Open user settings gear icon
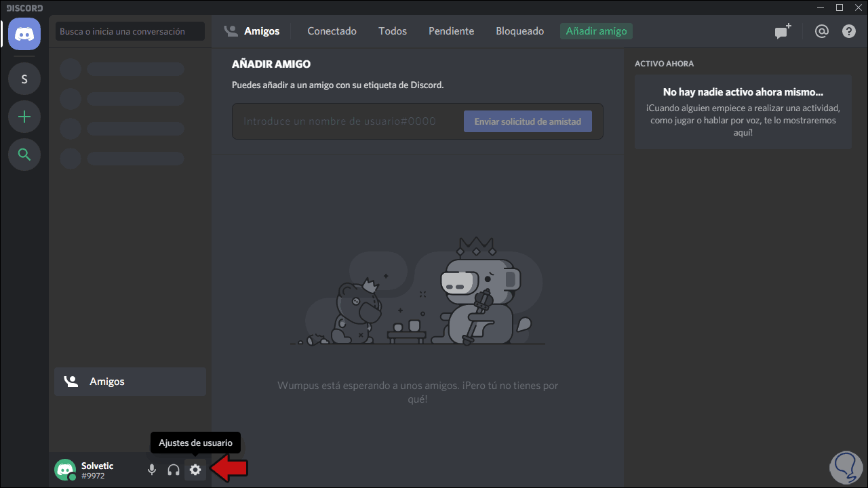Viewport: 868px width, 488px height. tap(195, 470)
